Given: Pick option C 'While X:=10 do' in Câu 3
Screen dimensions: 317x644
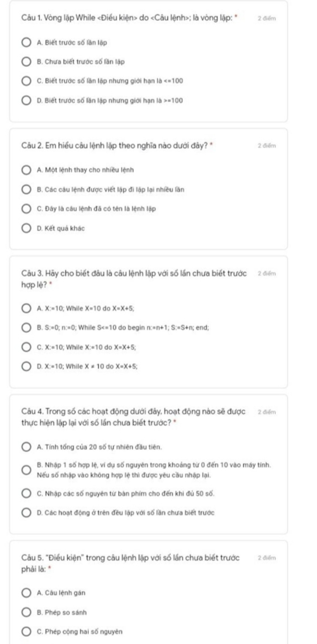Looking at the screenshot, I should pos(26,347).
